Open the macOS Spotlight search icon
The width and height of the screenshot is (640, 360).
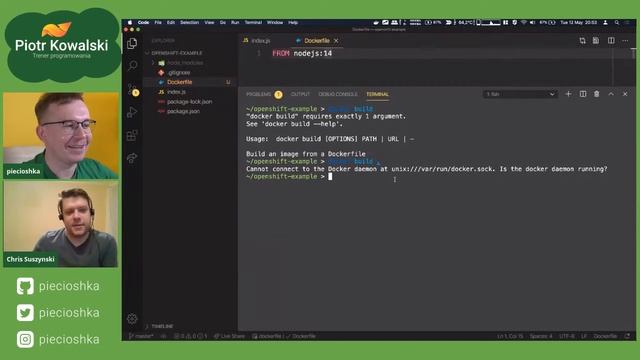[617, 22]
